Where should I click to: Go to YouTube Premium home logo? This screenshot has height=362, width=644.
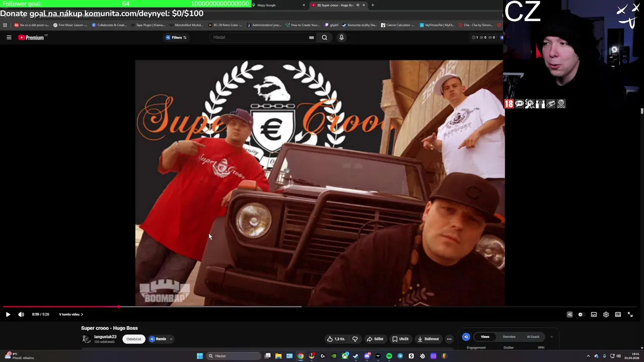(x=32, y=37)
